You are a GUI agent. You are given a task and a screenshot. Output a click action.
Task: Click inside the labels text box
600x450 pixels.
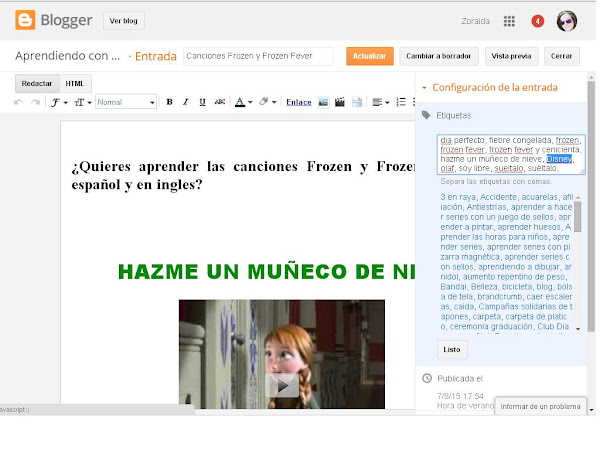pos(511,154)
